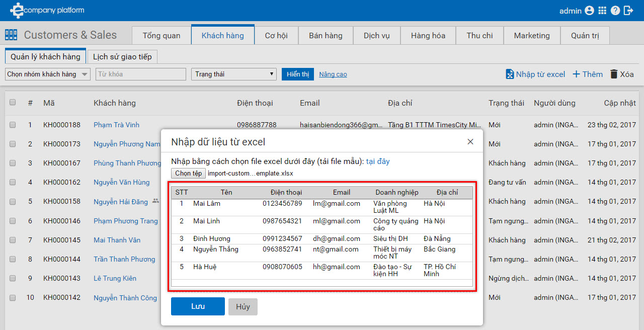Click Xóa label to delete
The height and width of the screenshot is (330, 644).
point(627,74)
